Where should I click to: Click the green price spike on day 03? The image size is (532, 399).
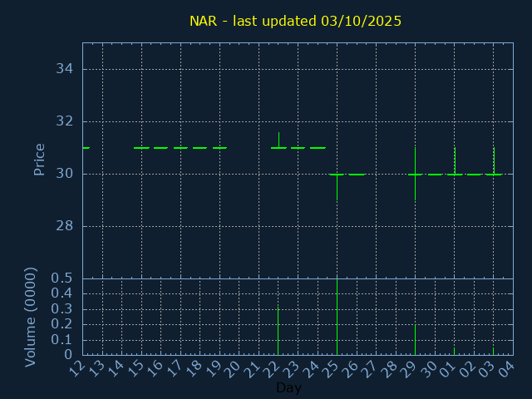[494, 160]
